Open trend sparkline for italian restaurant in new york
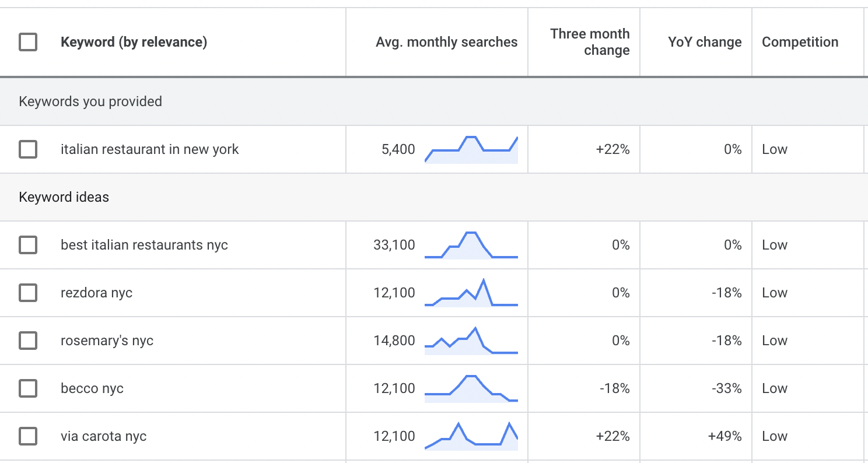The height and width of the screenshot is (463, 868). [x=471, y=149]
